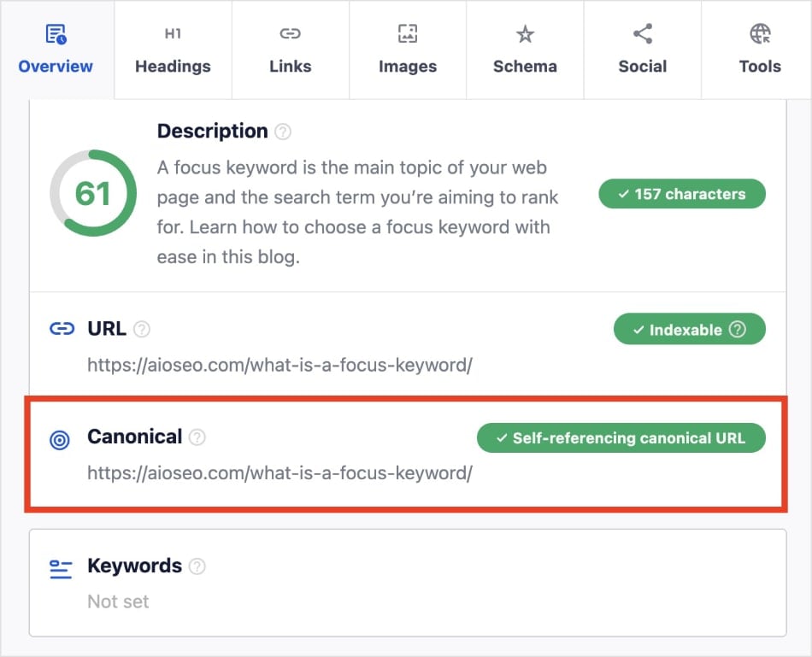Click help icon beside Keywords label

[197, 566]
